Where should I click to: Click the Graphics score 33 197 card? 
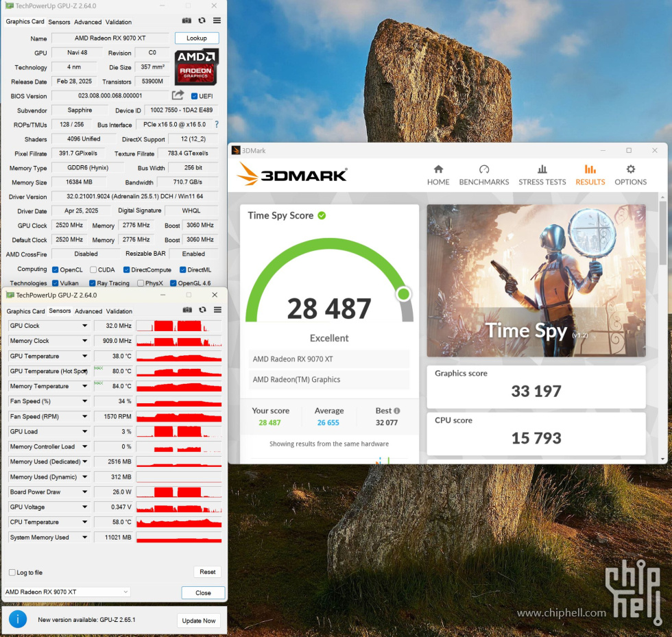coord(536,387)
